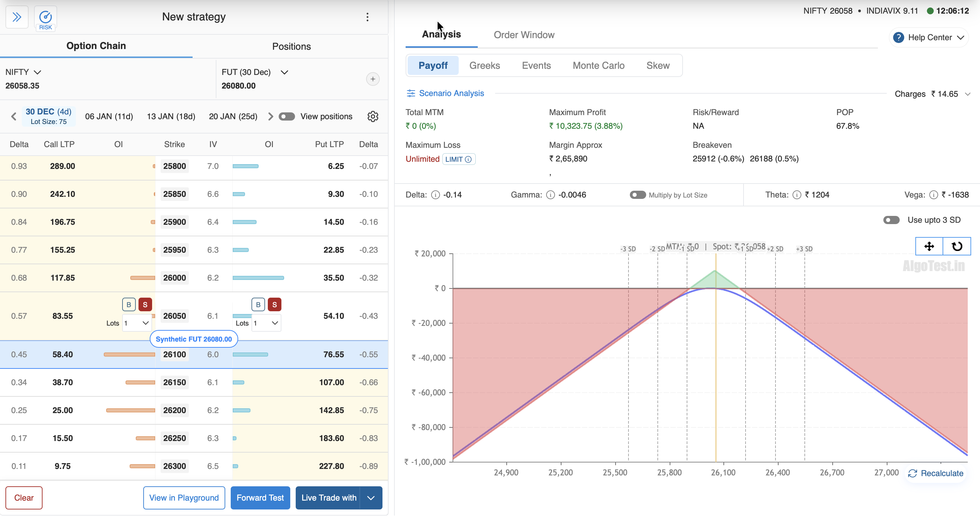Click the Delta info icon
The height and width of the screenshot is (519, 980).
click(435, 195)
